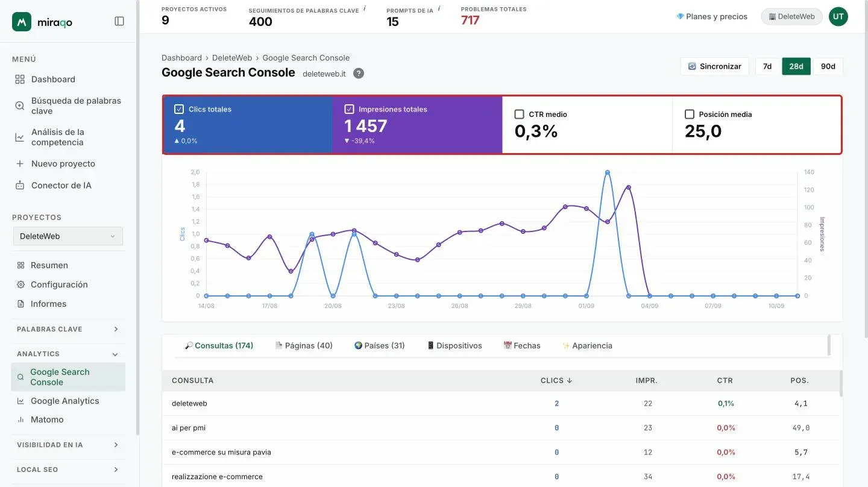The height and width of the screenshot is (487, 868).
Task: Open Planes y precios link
Action: click(x=712, y=17)
